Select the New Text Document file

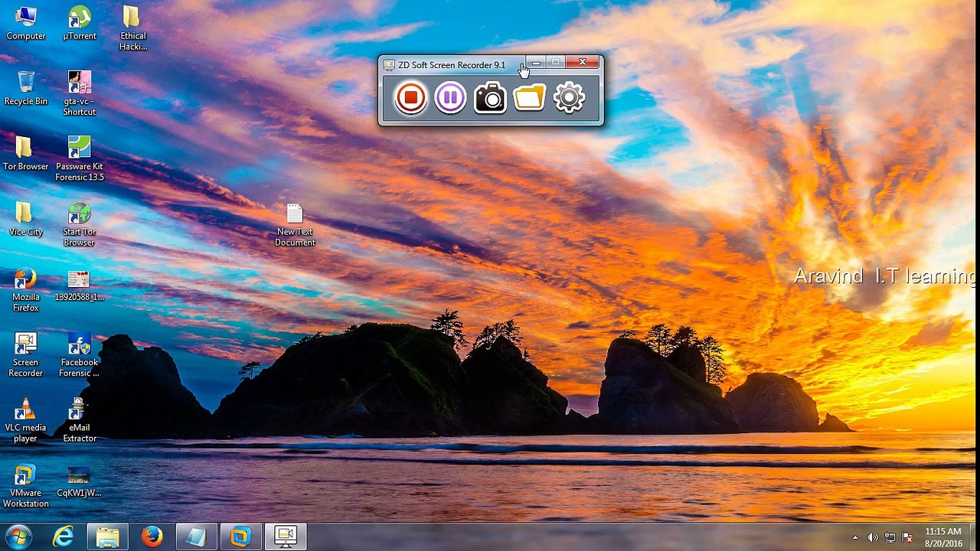click(295, 225)
